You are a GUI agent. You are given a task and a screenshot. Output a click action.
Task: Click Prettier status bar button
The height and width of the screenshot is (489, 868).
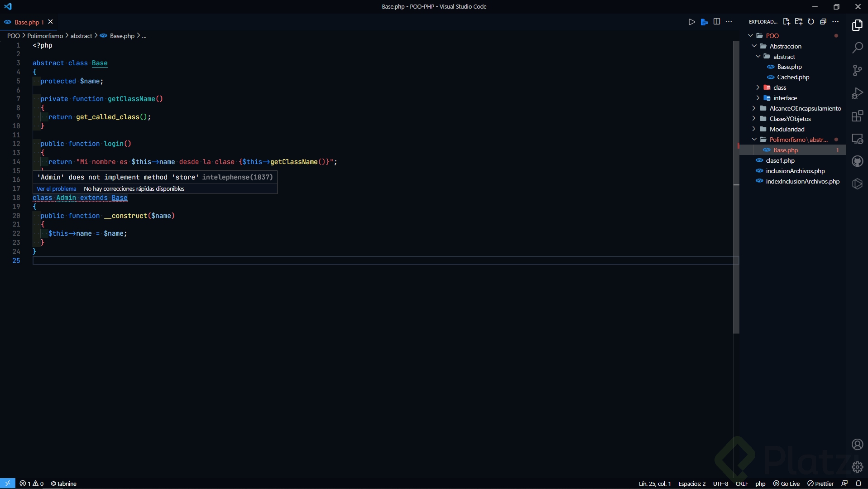820,484
